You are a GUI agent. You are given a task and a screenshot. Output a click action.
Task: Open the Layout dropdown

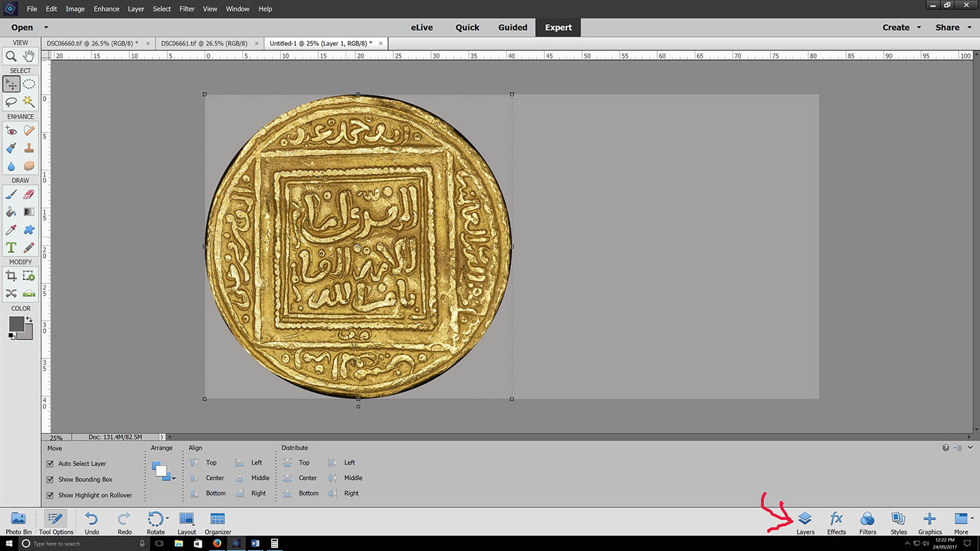click(x=187, y=522)
